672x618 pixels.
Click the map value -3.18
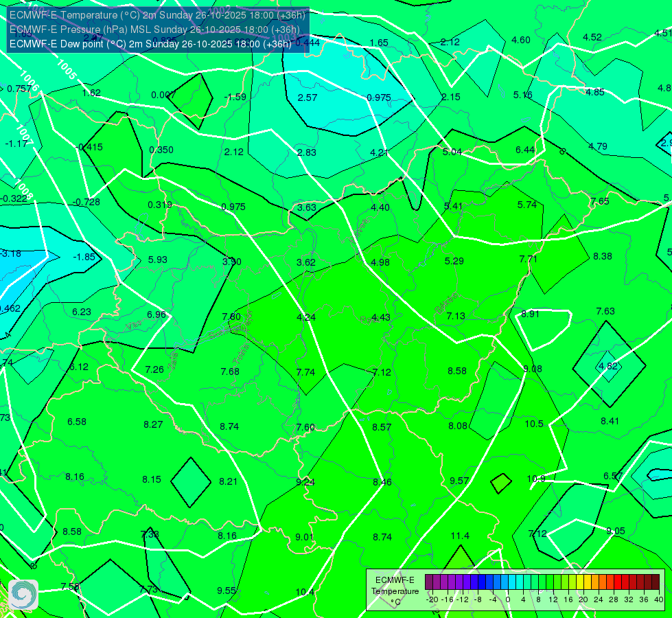[10, 253]
